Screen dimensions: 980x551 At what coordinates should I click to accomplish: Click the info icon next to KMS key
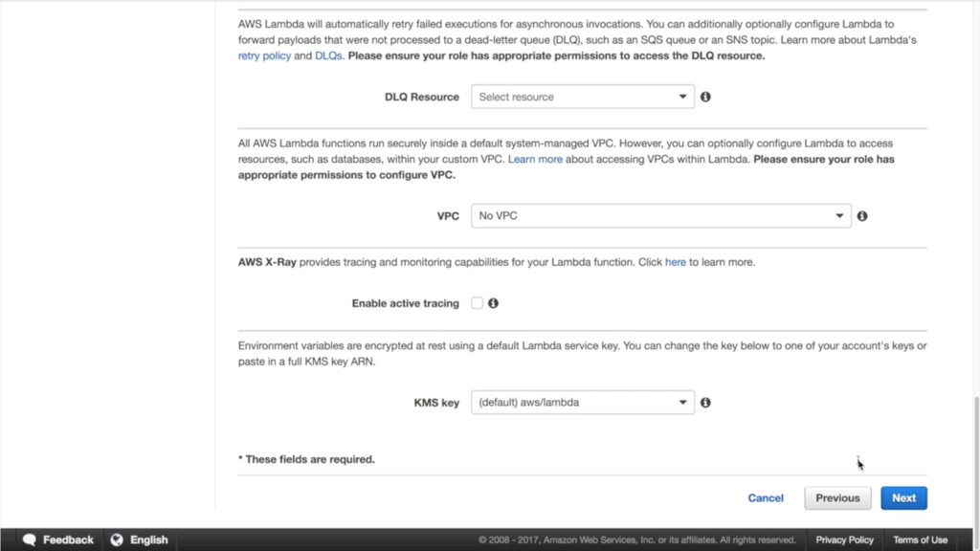click(x=705, y=403)
